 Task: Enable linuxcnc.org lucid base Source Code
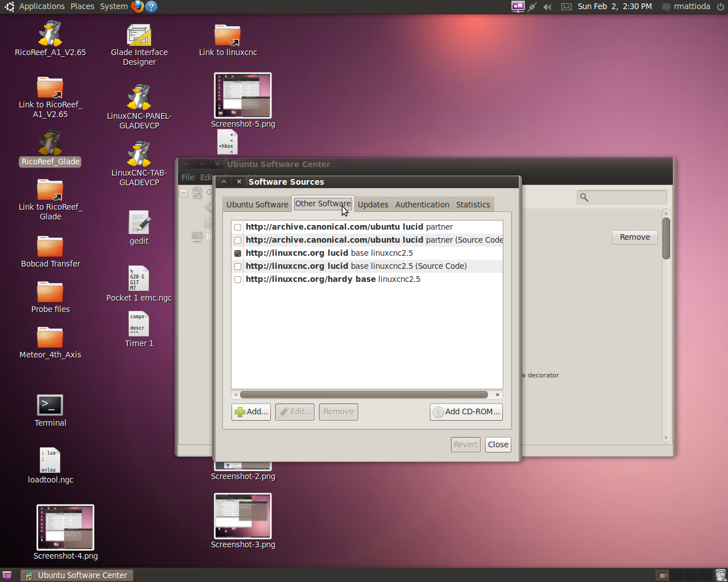click(x=238, y=266)
